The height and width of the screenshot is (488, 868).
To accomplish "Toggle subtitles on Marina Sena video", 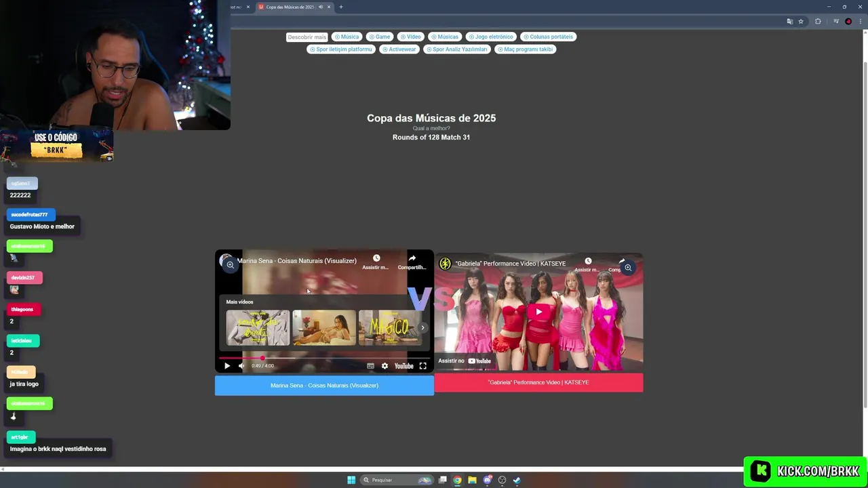I will (x=370, y=366).
